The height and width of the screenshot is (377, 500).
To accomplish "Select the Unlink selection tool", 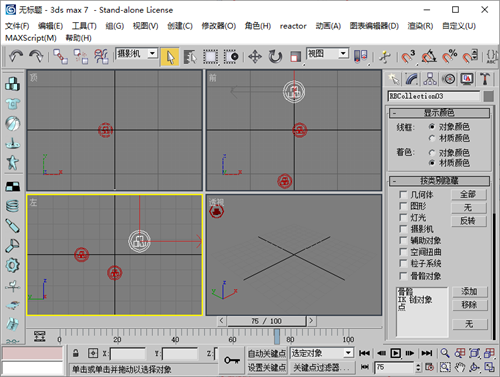I will [x=81, y=56].
